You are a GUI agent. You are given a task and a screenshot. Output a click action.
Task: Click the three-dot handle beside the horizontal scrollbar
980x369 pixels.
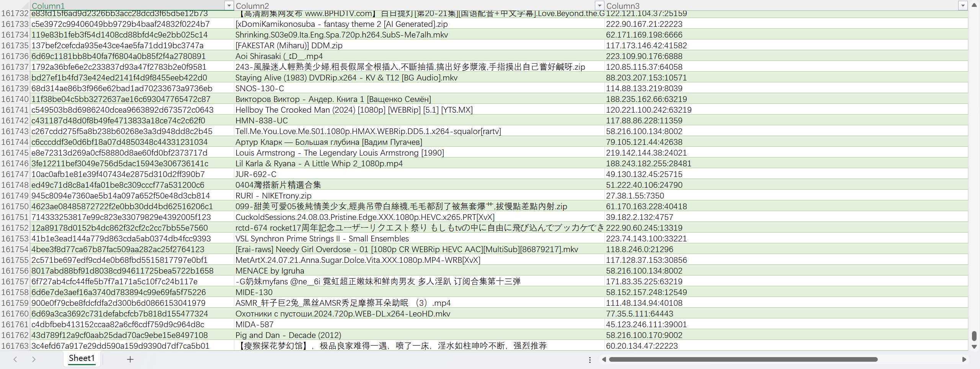tap(590, 360)
